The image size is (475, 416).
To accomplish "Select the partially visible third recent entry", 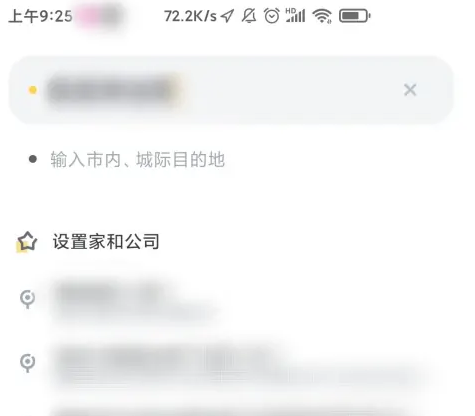I will click(x=233, y=411).
